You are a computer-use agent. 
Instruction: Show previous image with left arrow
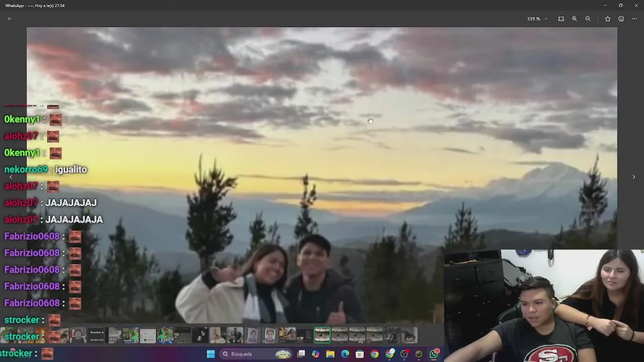[x=11, y=177]
